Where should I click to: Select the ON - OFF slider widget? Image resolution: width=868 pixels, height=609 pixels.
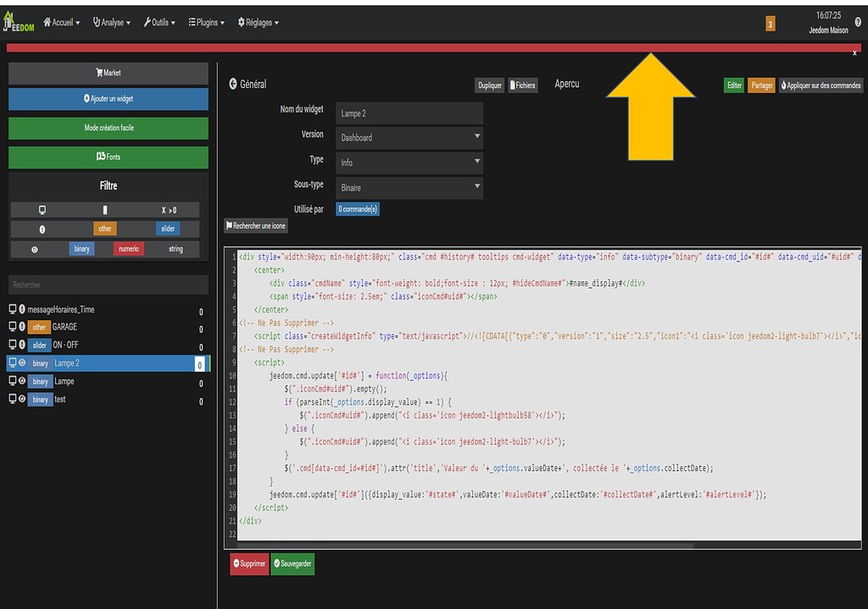point(65,345)
